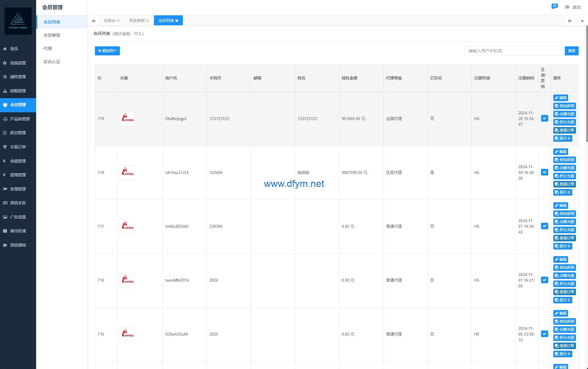This screenshot has height=369, width=588.
Task: Open 广告设置 in the sidebar
Action: click(x=18, y=217)
